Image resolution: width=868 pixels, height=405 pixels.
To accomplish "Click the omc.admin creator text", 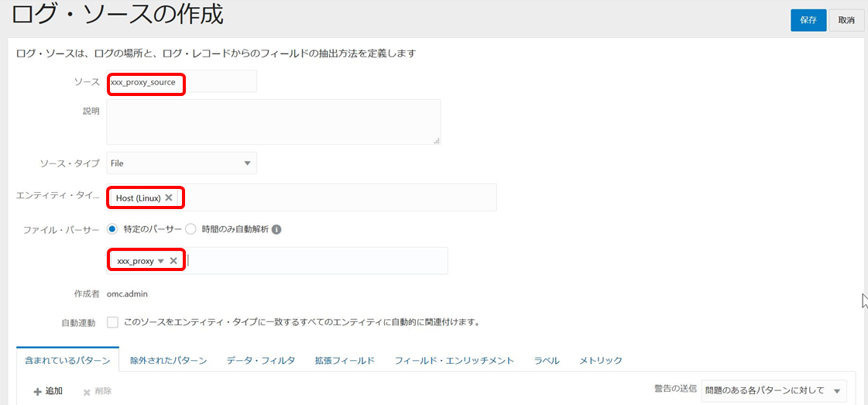I will pyautogui.click(x=127, y=293).
